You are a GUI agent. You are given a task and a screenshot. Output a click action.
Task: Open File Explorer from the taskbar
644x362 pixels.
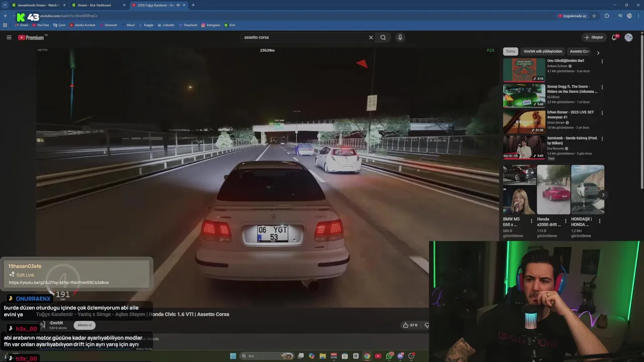(323, 356)
